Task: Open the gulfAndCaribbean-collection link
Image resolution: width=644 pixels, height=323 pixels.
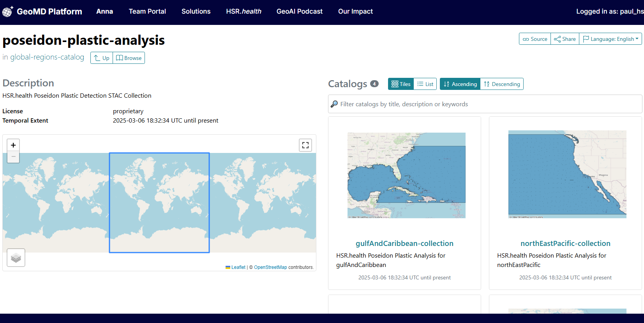Action: pyautogui.click(x=404, y=243)
